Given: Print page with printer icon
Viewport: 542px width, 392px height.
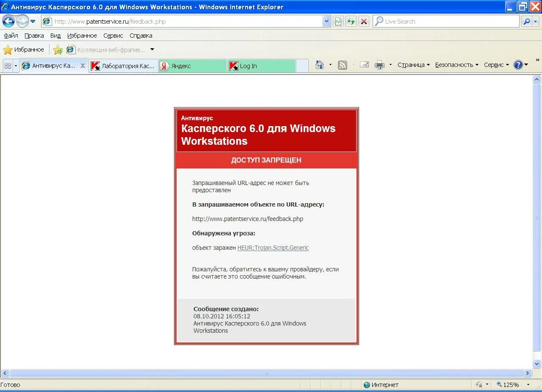Looking at the screenshot, I should coord(380,65).
